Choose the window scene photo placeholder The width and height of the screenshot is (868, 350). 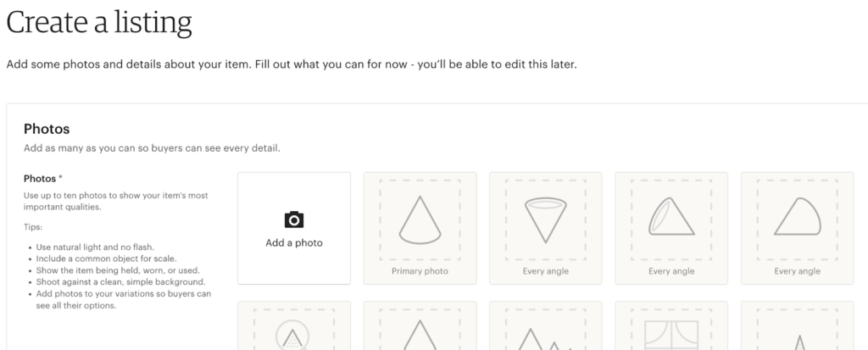coord(671,325)
